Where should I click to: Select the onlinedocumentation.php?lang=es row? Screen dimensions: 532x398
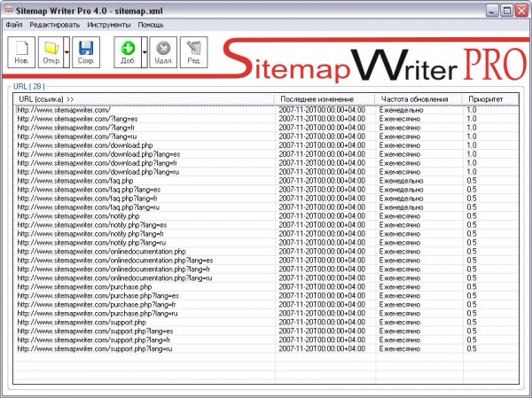point(267,261)
